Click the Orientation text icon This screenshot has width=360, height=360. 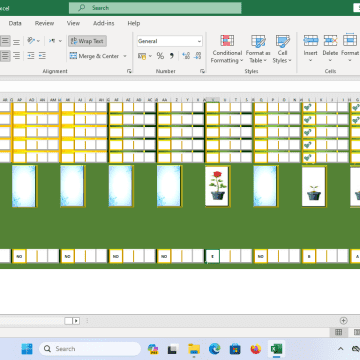(x=32, y=41)
